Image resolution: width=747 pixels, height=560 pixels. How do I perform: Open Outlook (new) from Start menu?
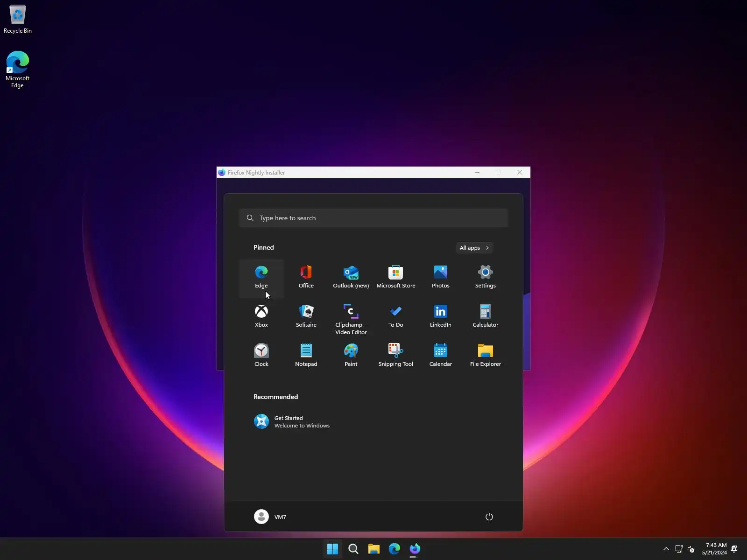[351, 278]
